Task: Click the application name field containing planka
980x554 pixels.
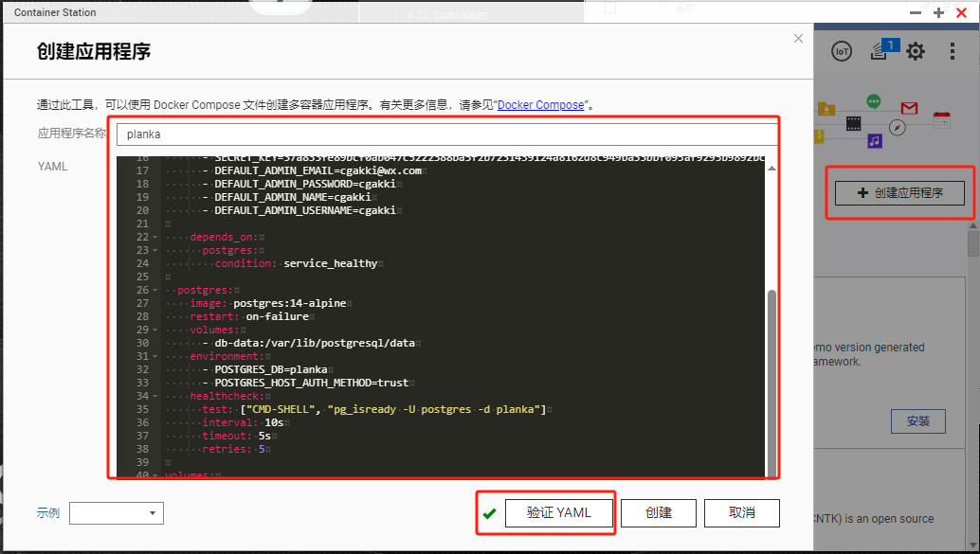Action: [x=446, y=134]
